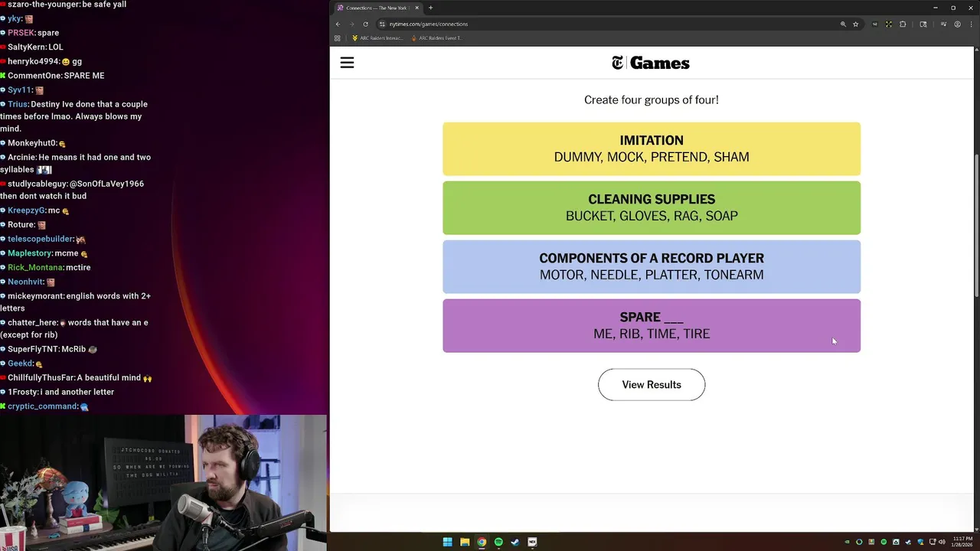Open the taskbar clock showing 11:17 PM
Image resolution: width=980 pixels, height=551 pixels.
click(x=962, y=542)
